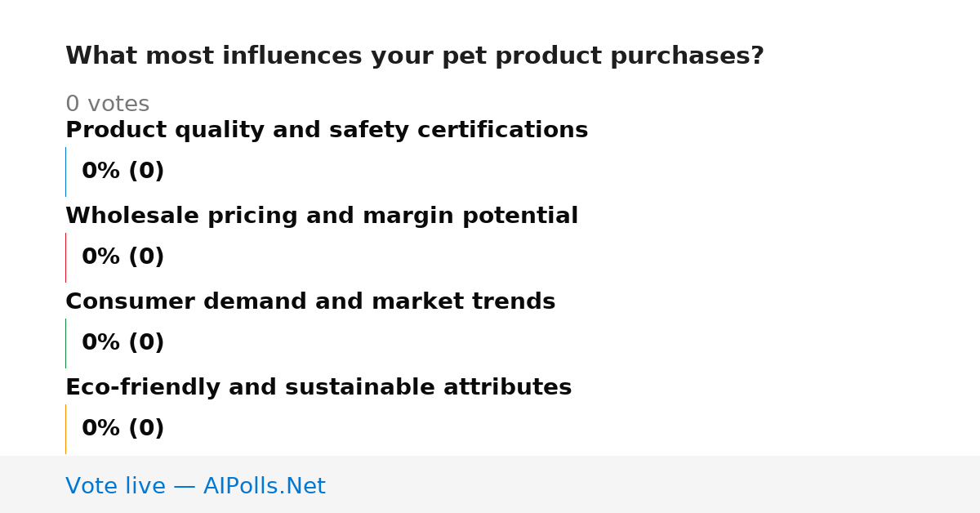Viewport: 980px width, 513px height.
Task: Open the Vote live — AIPolls.Net link
Action: pyautogui.click(x=195, y=487)
